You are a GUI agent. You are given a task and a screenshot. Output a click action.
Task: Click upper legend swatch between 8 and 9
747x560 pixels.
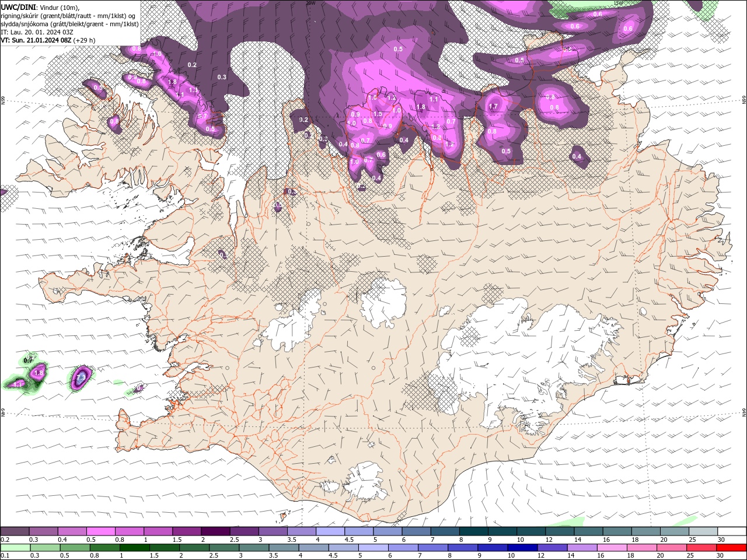tap(474, 531)
